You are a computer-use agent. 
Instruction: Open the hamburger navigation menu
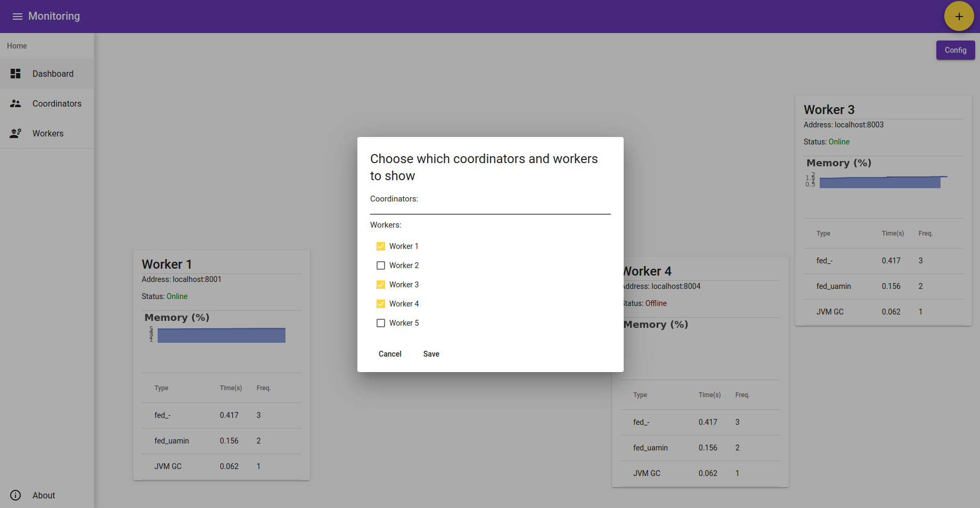(x=18, y=17)
